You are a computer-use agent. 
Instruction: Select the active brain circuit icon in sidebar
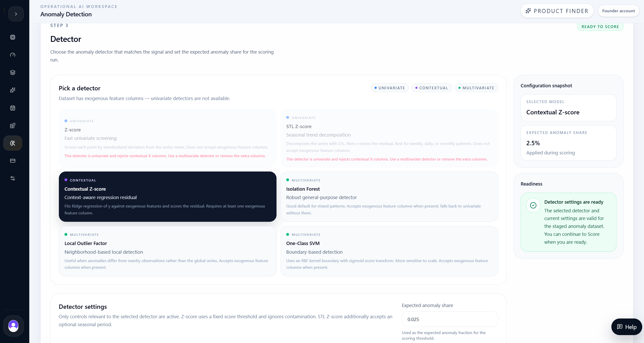(x=13, y=143)
